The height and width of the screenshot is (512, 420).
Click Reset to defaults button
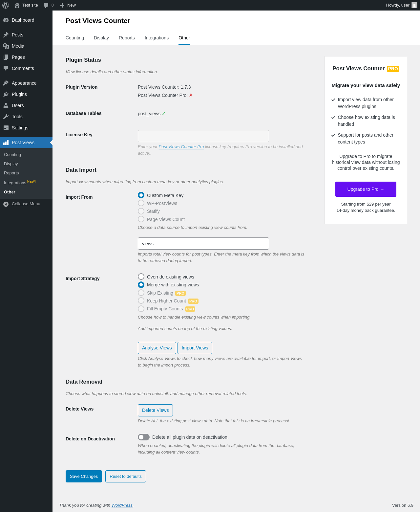coord(126,476)
